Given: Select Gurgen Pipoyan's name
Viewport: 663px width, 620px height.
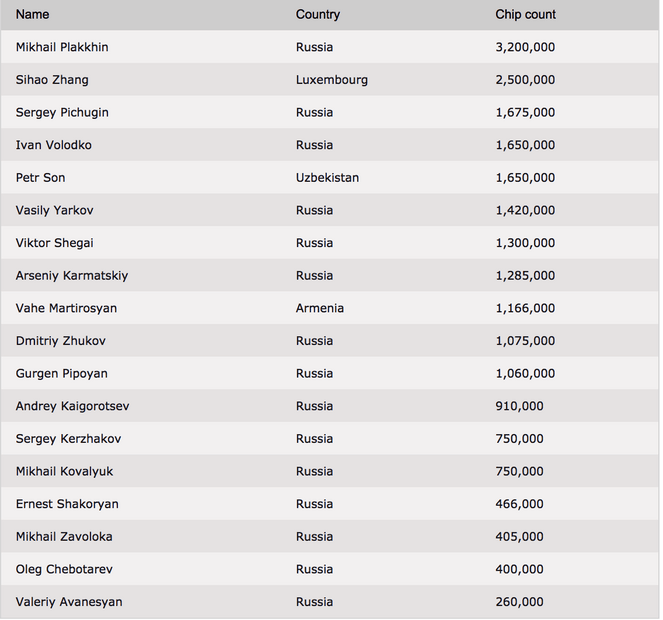Looking at the screenshot, I should click(62, 373).
